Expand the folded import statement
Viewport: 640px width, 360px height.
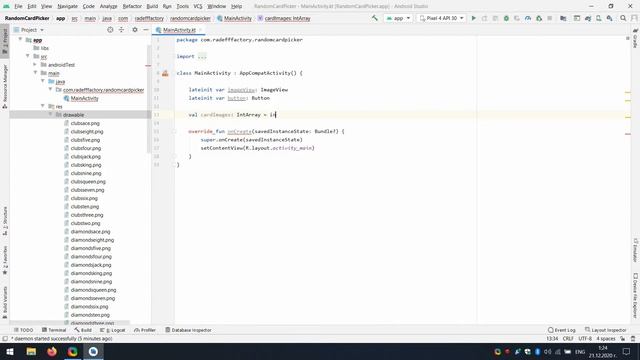pyautogui.click(x=202, y=56)
